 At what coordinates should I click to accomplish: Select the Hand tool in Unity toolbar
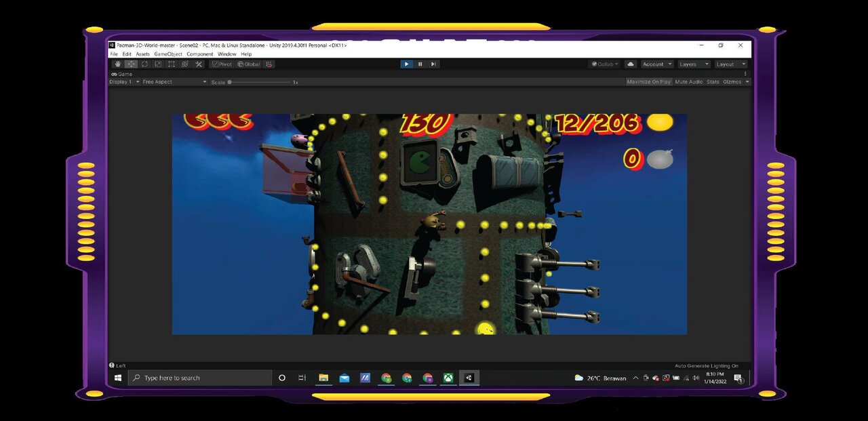[117, 64]
